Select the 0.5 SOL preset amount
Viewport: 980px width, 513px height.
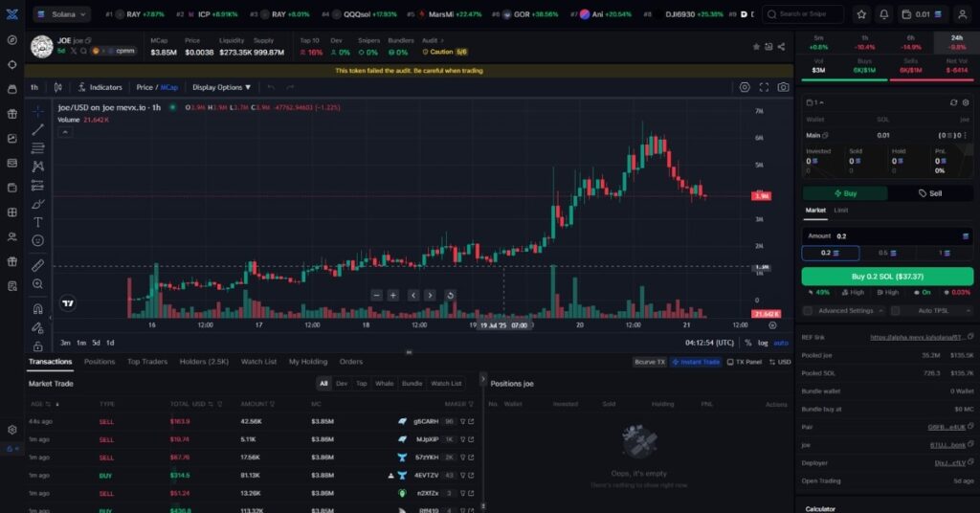(887, 253)
